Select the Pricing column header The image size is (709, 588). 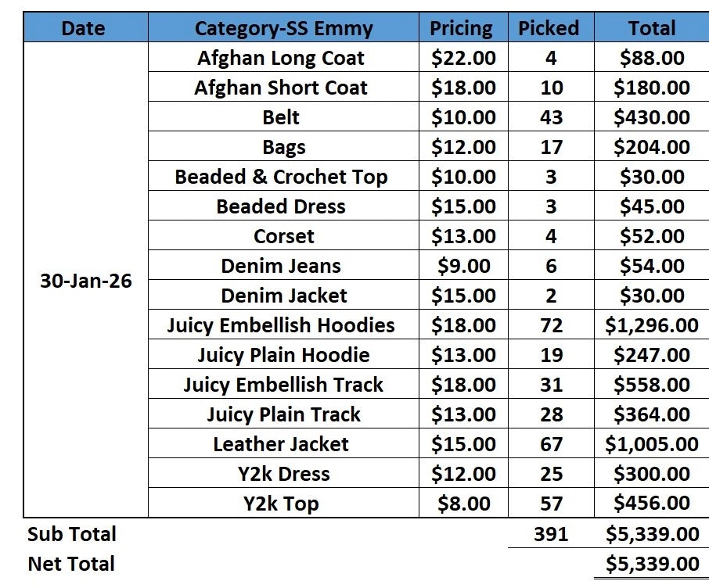click(463, 27)
